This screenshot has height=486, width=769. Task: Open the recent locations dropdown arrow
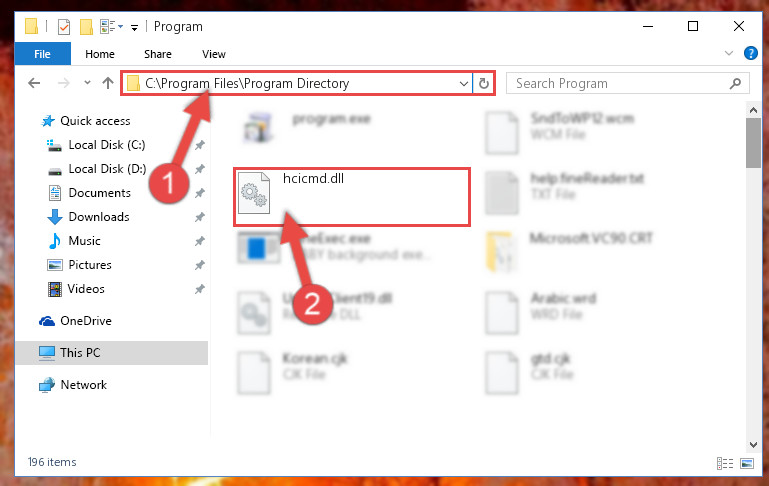tap(87, 83)
